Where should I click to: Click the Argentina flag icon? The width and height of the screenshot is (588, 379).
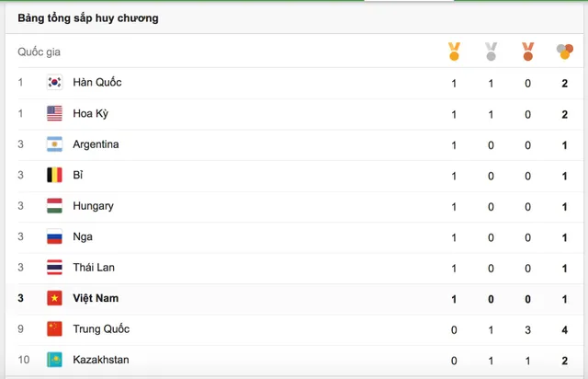(x=54, y=144)
